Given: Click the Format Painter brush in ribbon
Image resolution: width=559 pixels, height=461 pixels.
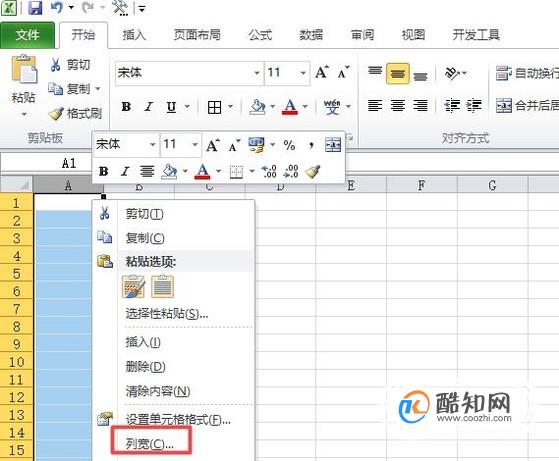Looking at the screenshot, I should click(x=75, y=114).
